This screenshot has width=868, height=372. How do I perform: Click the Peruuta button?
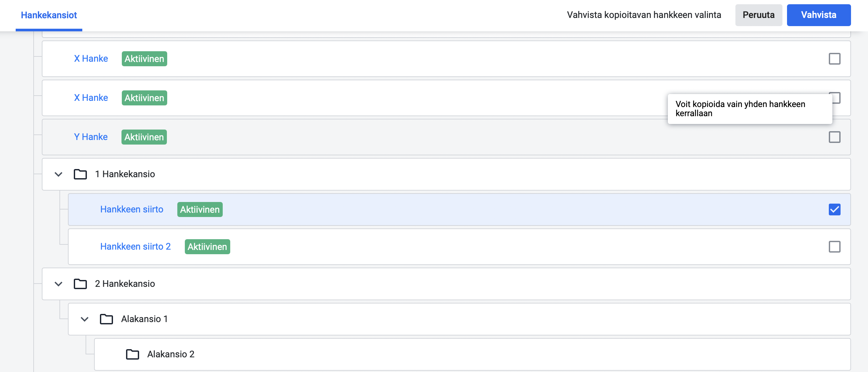click(x=759, y=15)
